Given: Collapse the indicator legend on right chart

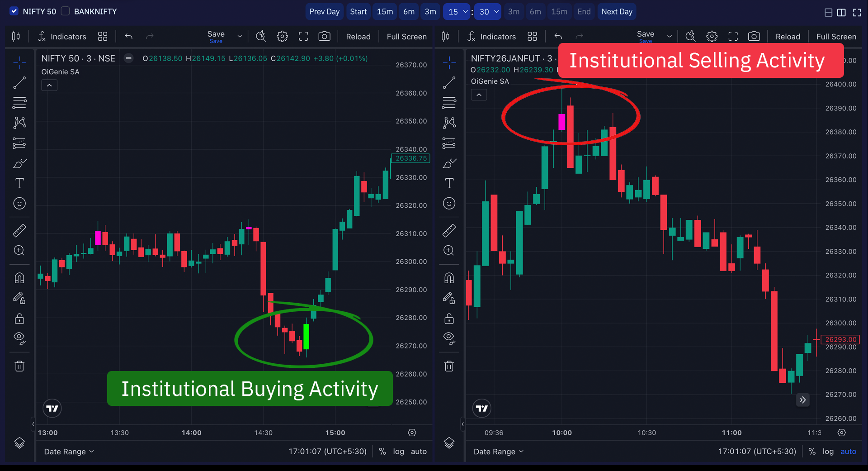Looking at the screenshot, I should click(479, 95).
